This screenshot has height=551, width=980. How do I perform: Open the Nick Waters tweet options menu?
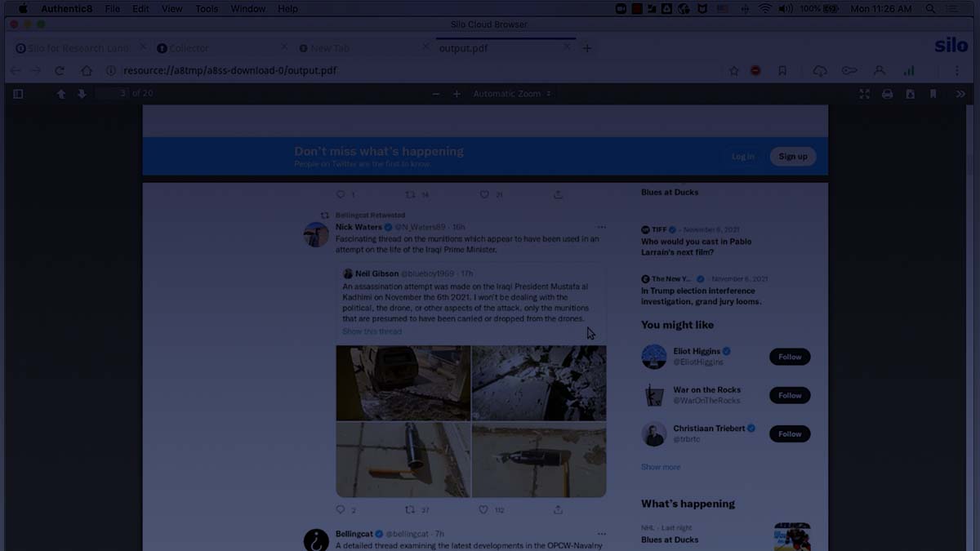coord(601,227)
